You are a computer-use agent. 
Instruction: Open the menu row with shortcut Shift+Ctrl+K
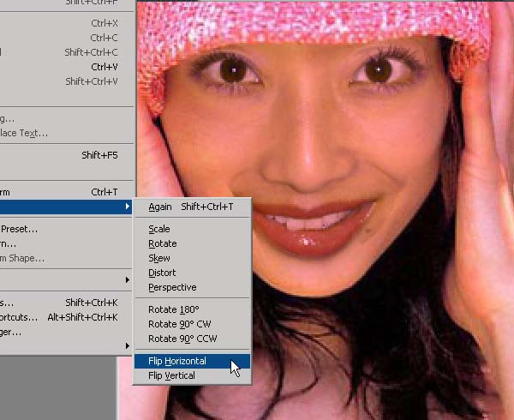(66, 303)
